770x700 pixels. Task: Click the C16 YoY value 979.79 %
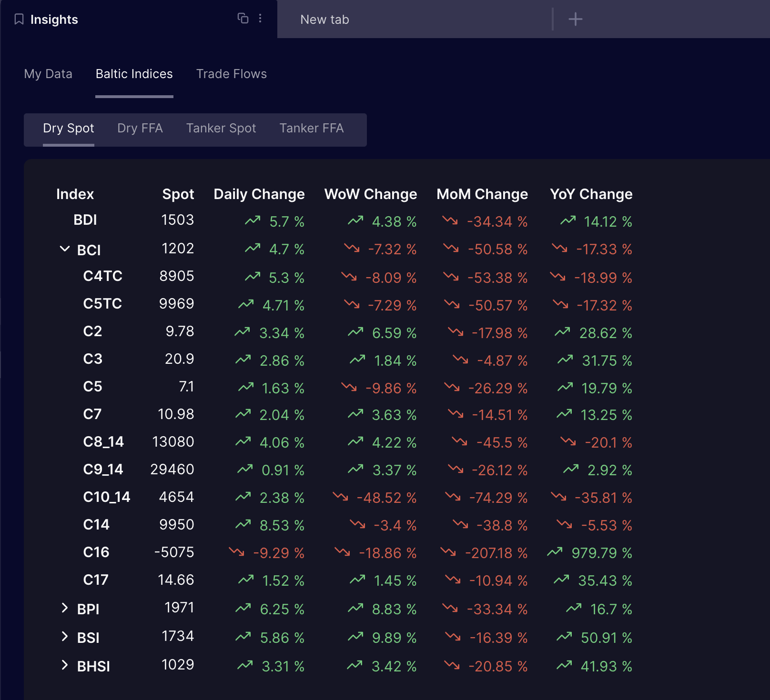tap(602, 553)
